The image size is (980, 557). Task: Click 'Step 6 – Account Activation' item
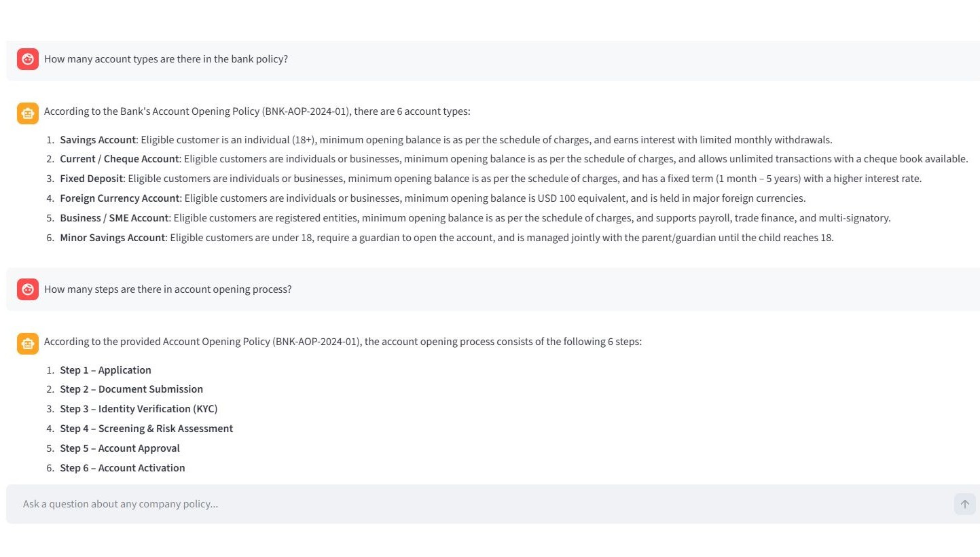click(x=122, y=468)
